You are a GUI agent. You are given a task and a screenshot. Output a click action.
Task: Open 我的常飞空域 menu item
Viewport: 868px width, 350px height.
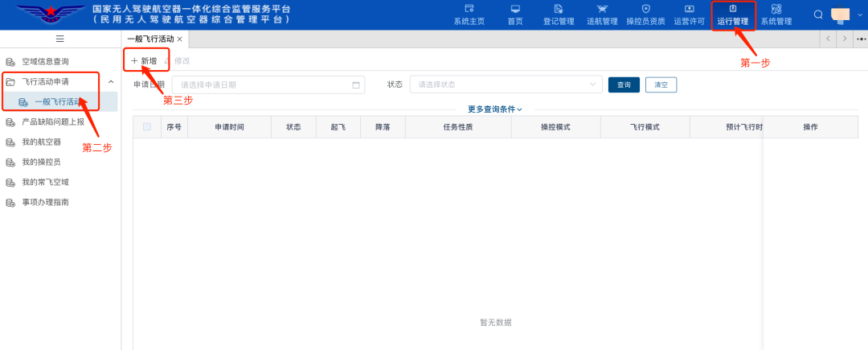click(x=45, y=182)
